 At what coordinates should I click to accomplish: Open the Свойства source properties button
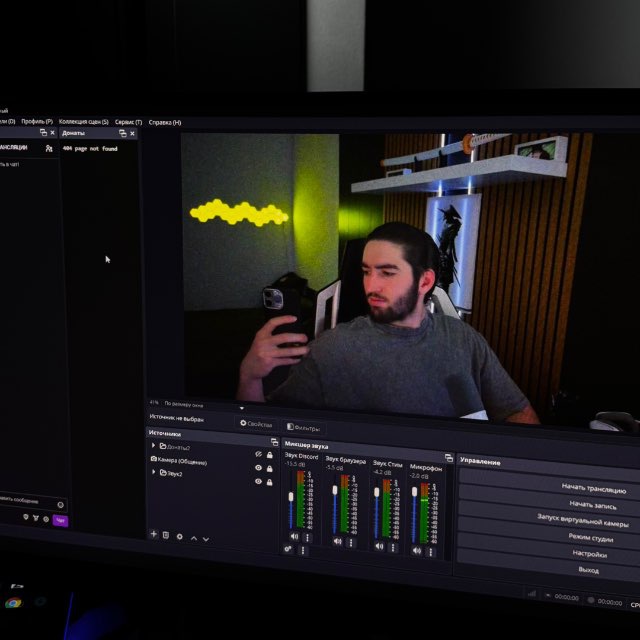[256, 424]
